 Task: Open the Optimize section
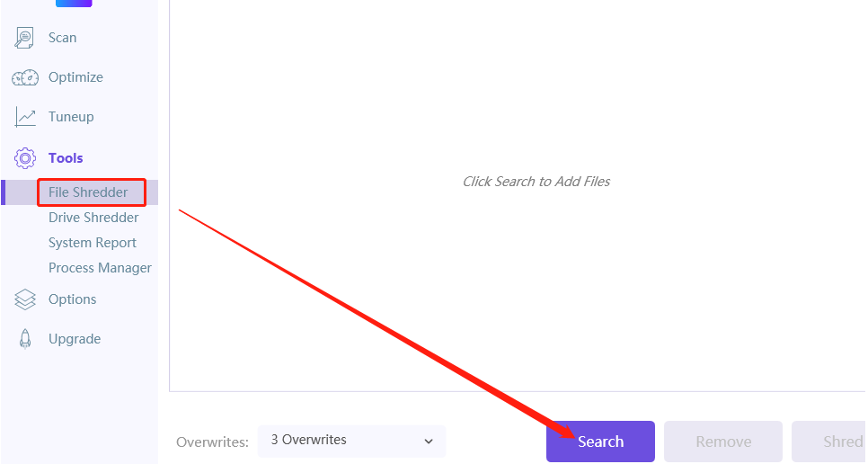pyautogui.click(x=75, y=77)
